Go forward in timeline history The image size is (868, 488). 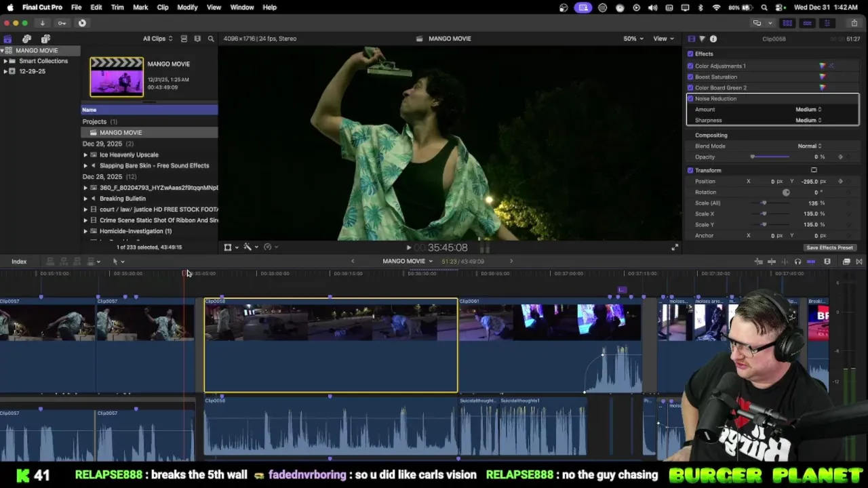(511, 261)
